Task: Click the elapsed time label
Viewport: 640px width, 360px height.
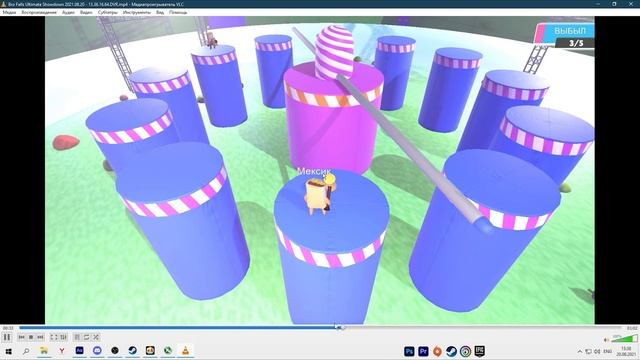Action: 8,328
